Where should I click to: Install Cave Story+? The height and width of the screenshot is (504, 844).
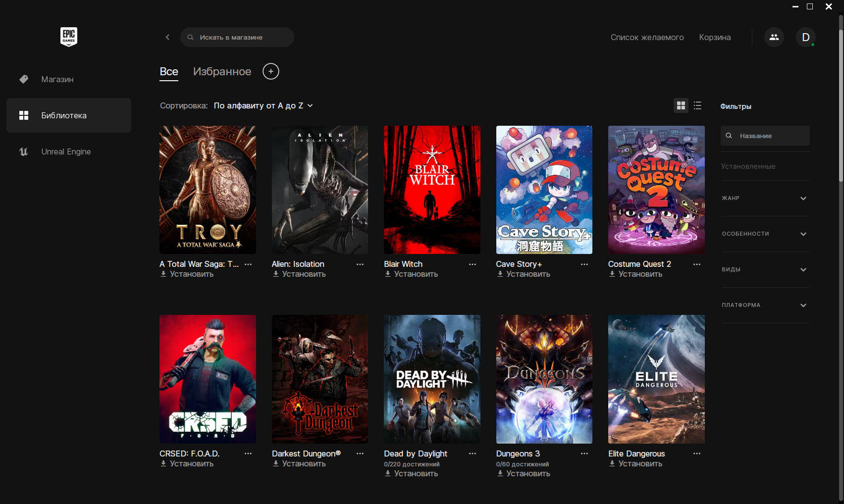(524, 274)
